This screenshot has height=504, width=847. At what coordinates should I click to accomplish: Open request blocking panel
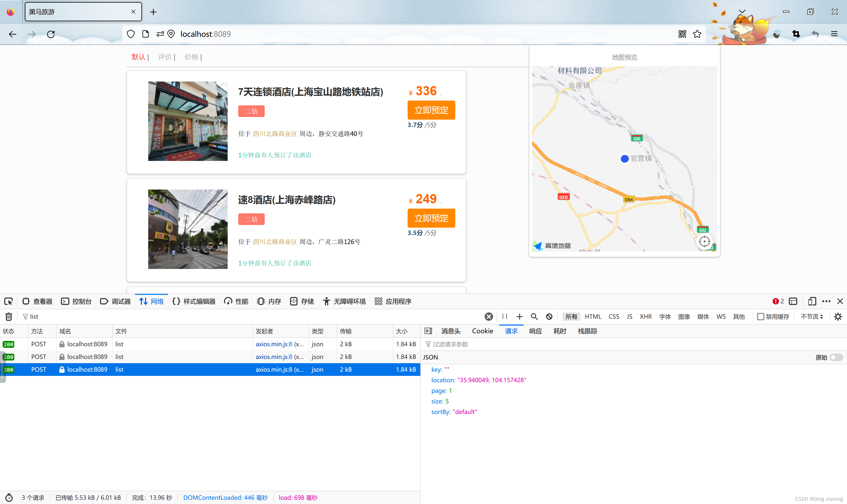(x=549, y=317)
